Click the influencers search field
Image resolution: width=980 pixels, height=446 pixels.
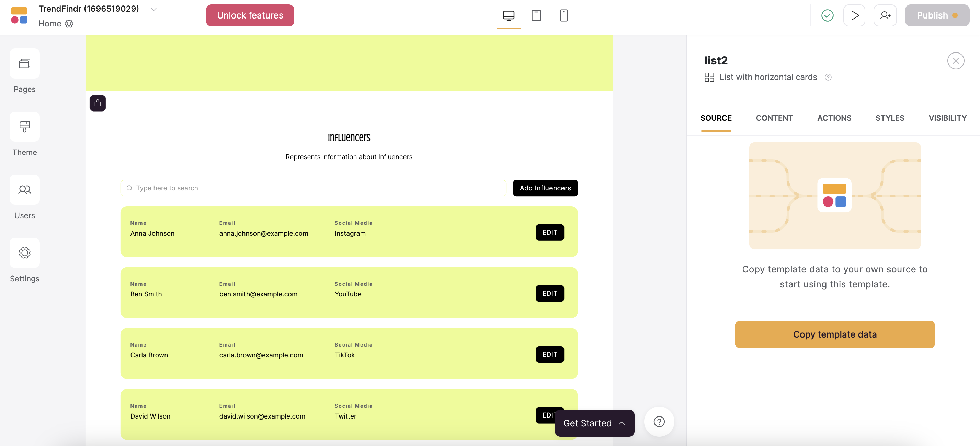(x=313, y=188)
